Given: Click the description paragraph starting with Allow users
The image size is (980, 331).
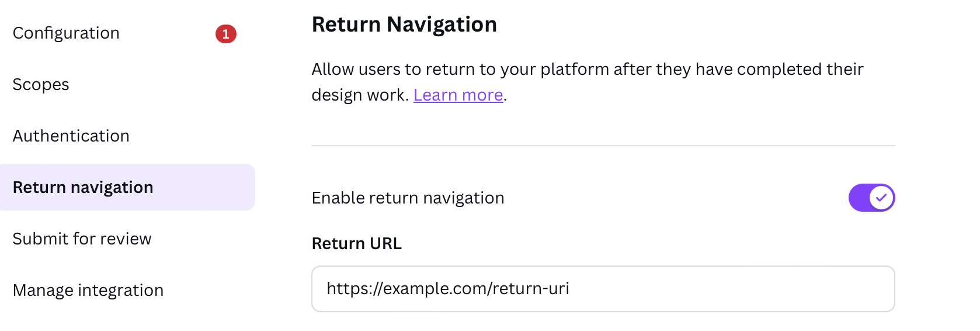Looking at the screenshot, I should click(588, 82).
